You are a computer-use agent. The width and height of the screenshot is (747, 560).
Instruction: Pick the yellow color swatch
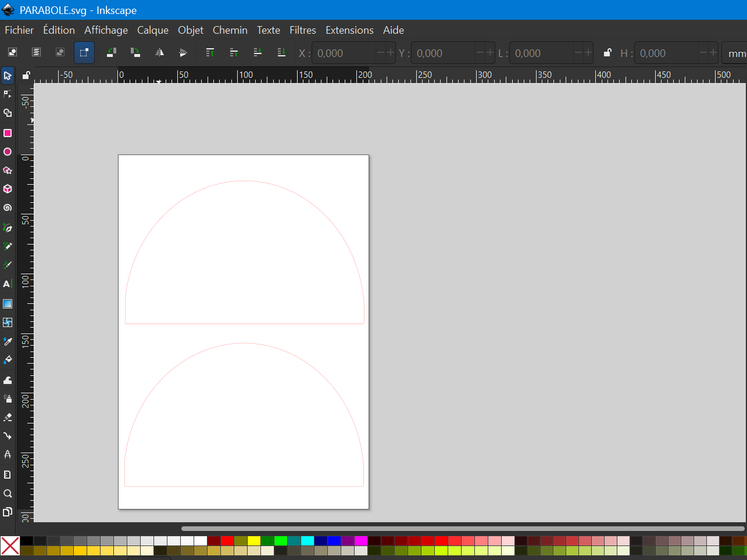[254, 541]
